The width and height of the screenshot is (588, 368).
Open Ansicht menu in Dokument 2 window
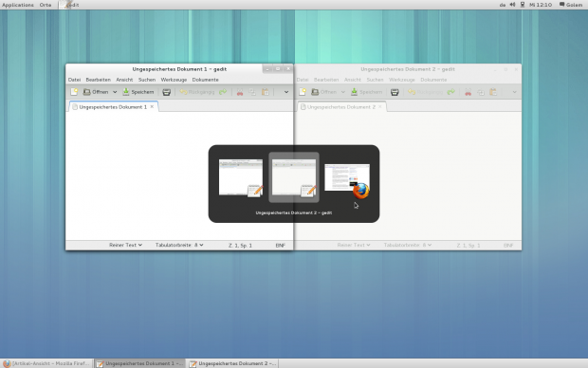[353, 80]
